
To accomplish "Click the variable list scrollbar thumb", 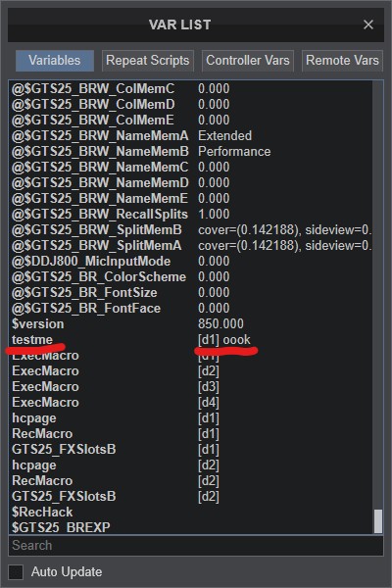I will 378,520.
